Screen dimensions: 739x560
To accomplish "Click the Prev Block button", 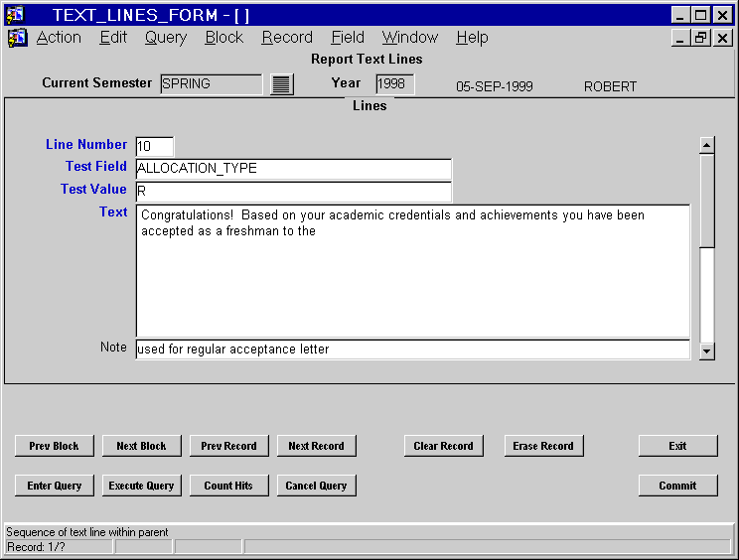I will pyautogui.click(x=55, y=446).
